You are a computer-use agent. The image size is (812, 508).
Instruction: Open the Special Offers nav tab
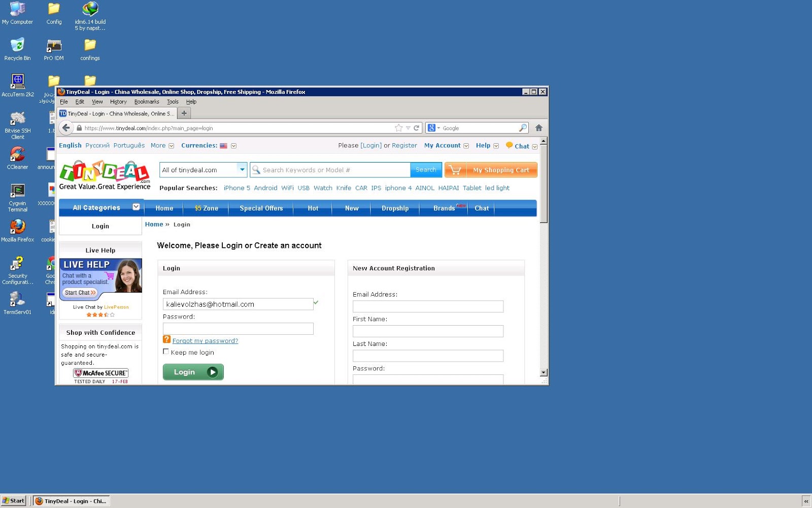[x=261, y=208]
